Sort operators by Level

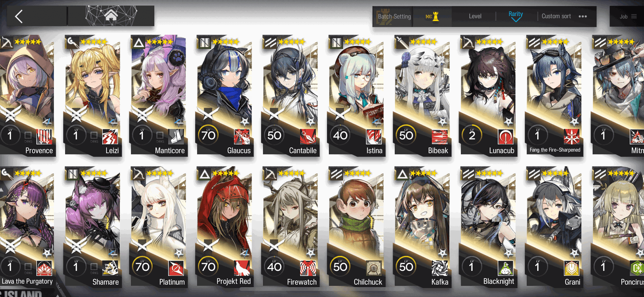[x=475, y=16]
